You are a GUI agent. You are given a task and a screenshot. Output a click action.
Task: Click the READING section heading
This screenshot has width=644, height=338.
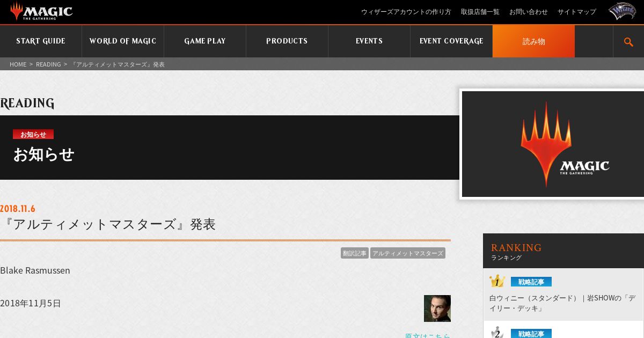(x=27, y=104)
